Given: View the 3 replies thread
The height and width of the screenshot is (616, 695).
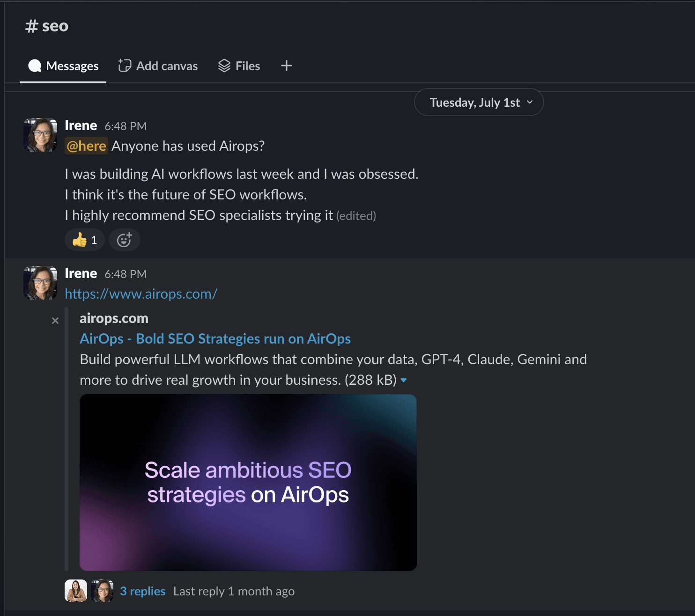Looking at the screenshot, I should pyautogui.click(x=142, y=591).
